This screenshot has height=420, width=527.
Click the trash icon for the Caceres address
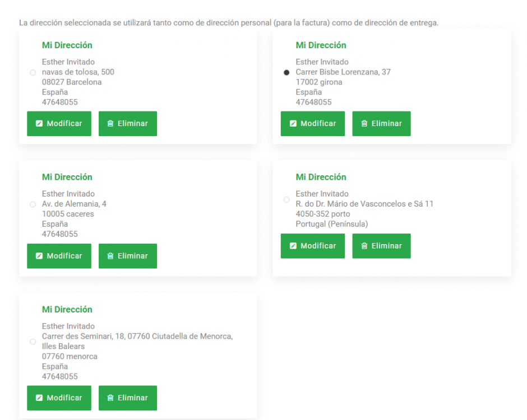110,256
